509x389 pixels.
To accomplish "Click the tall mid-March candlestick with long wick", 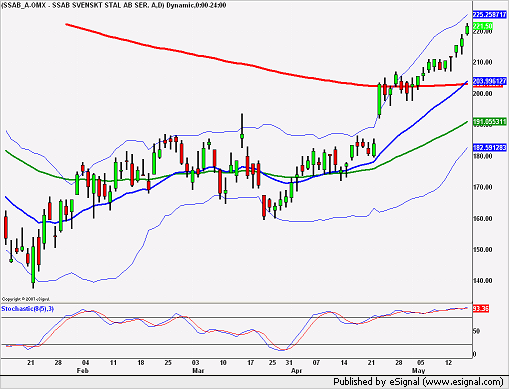I will pos(242,131).
